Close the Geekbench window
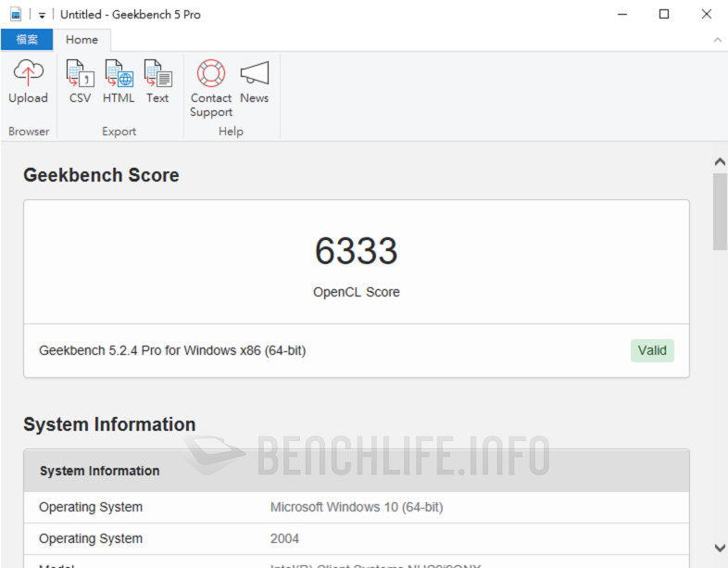This screenshot has width=728, height=568. [x=706, y=15]
